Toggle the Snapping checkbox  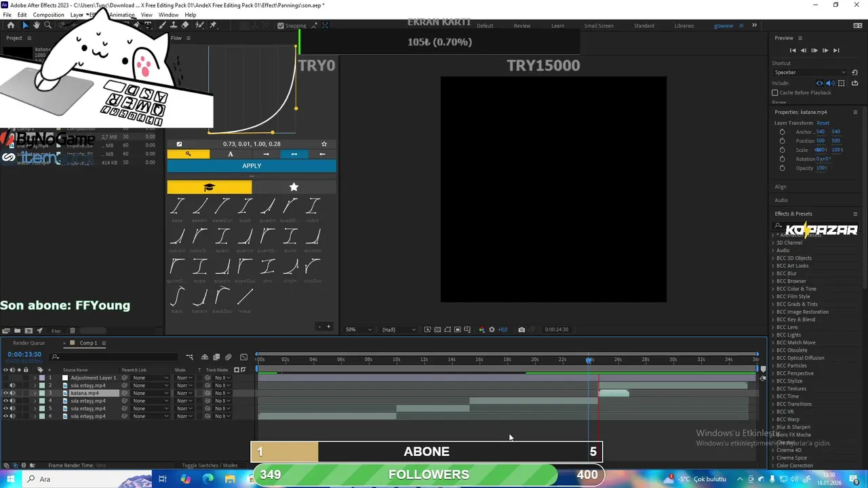click(x=281, y=26)
